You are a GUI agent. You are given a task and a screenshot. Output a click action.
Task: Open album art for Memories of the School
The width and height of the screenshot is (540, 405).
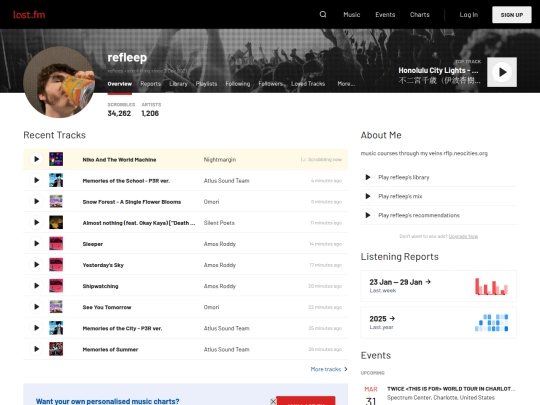[56, 180]
